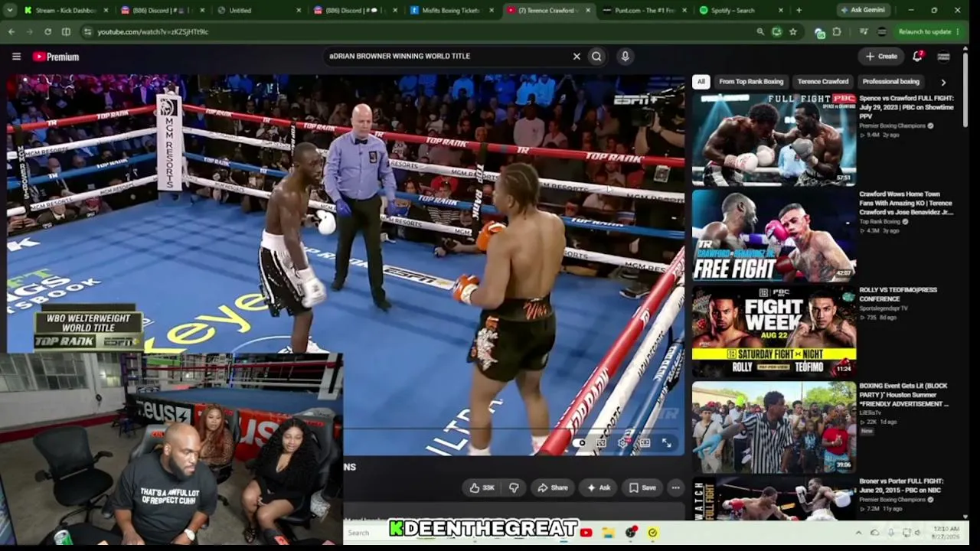Share the video

point(553,487)
